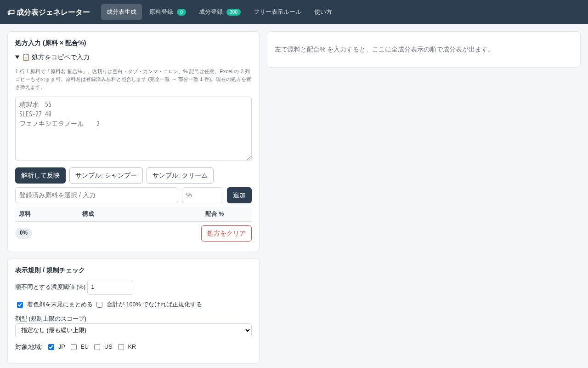Image resolution: width=588 pixels, height=368 pixels.
Task: Uncheck the JP region checkbox
Action: 51,347
